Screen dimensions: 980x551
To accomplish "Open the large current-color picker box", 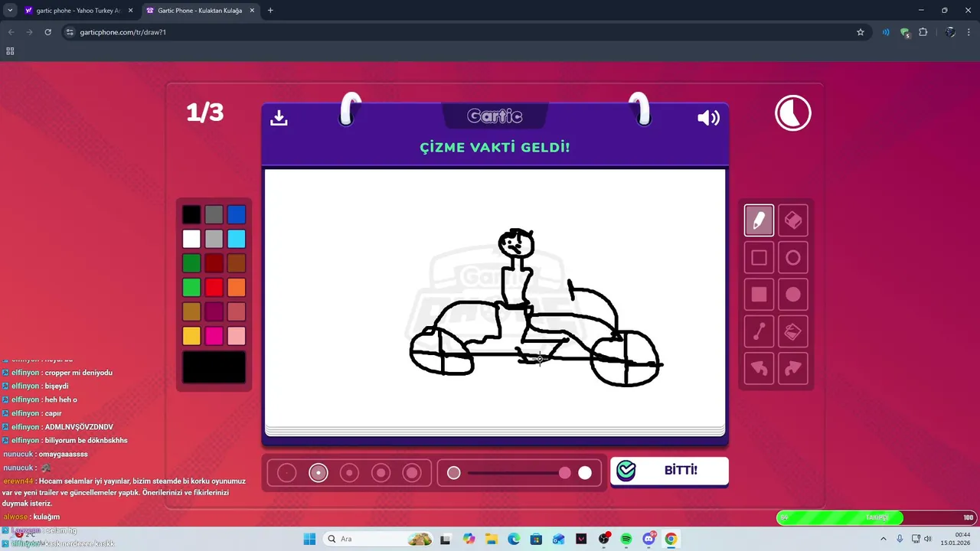I will pos(214,367).
